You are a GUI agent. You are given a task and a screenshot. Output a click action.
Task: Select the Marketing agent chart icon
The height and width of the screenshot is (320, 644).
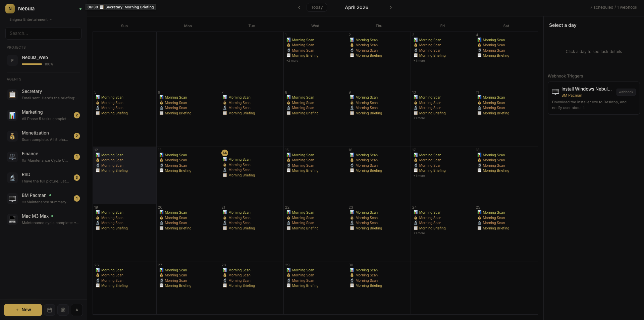click(12, 115)
